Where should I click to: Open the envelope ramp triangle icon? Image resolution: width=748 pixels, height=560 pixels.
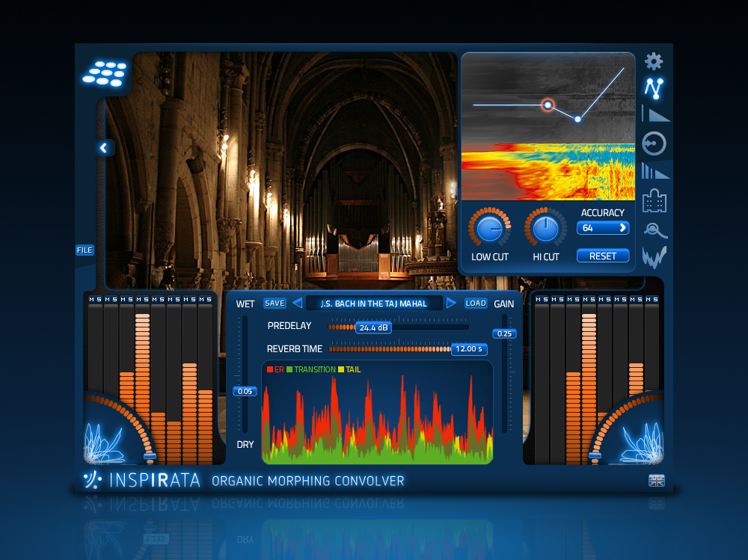[x=656, y=114]
